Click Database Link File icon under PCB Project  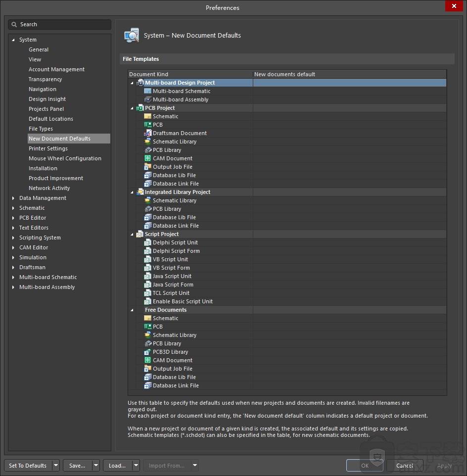coord(147,184)
